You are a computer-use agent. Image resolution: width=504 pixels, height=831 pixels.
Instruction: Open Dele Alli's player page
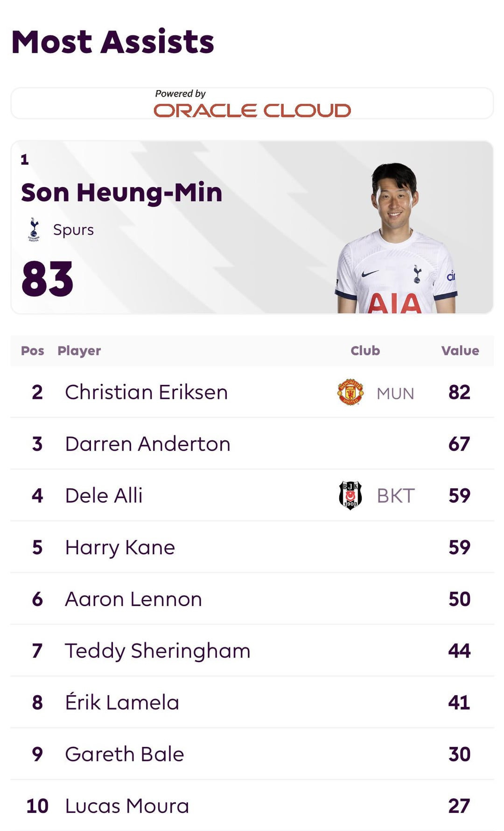[104, 496]
